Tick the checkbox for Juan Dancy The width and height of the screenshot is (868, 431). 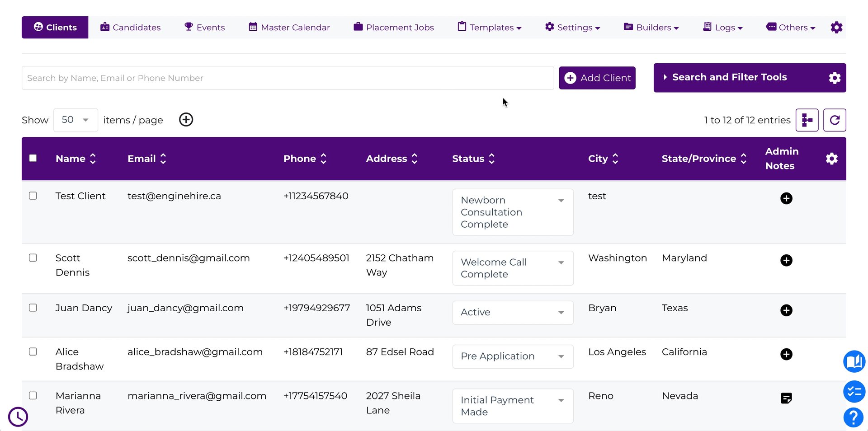click(x=33, y=308)
